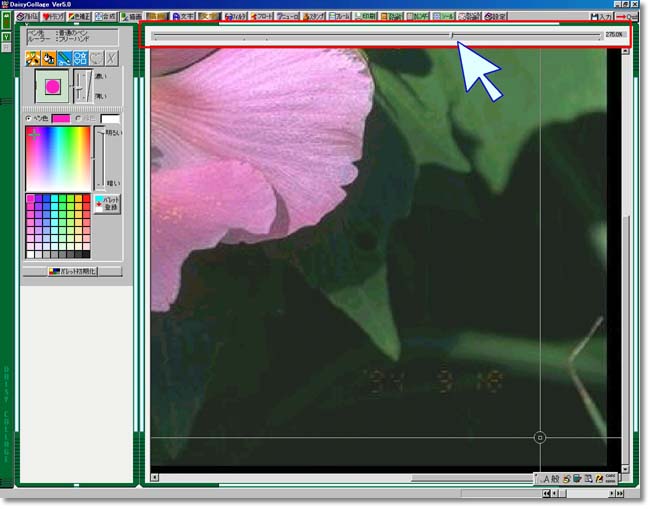The image size is (650, 510).
Task: Select the paint bucket fill tool icon
Action: 49,58
